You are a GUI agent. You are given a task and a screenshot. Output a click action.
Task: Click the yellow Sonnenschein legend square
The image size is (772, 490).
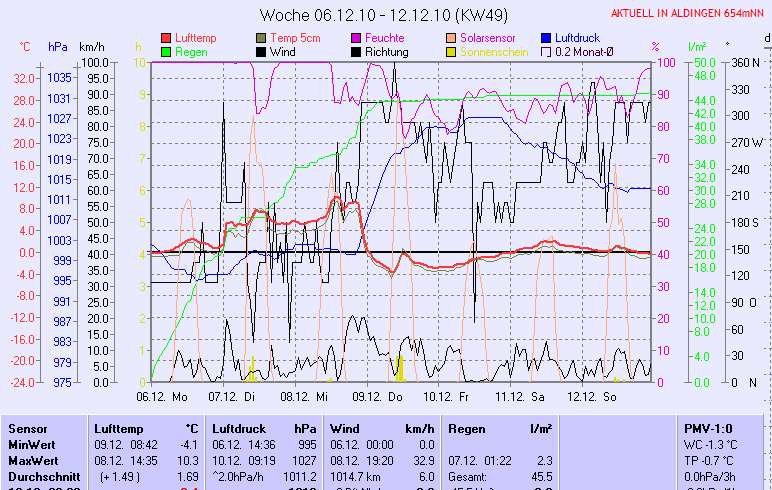(x=451, y=52)
